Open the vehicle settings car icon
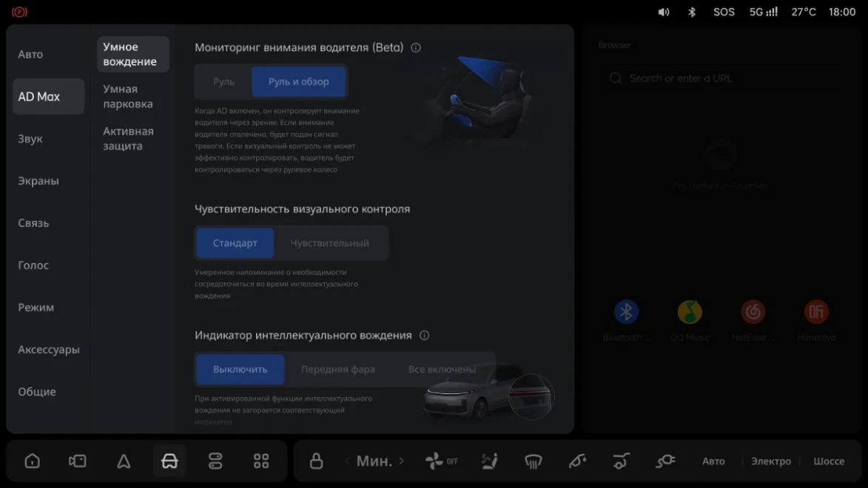This screenshot has height=488, width=868. (169, 461)
